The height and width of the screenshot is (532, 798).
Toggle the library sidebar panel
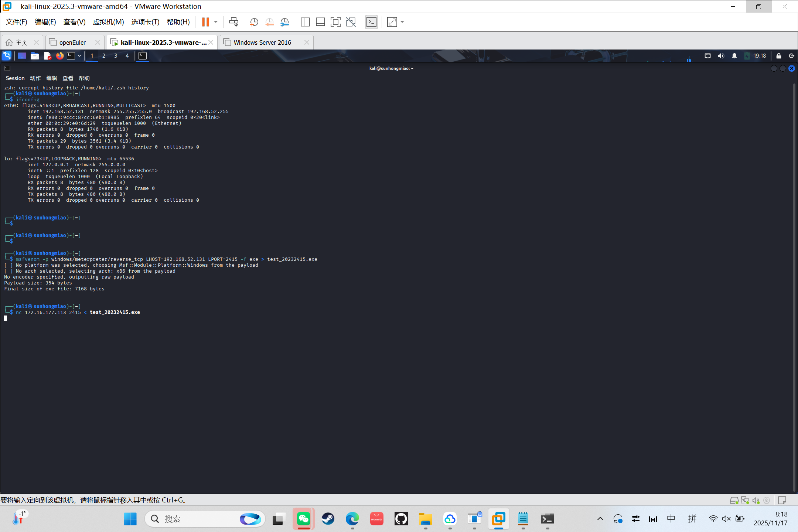pyautogui.click(x=305, y=22)
